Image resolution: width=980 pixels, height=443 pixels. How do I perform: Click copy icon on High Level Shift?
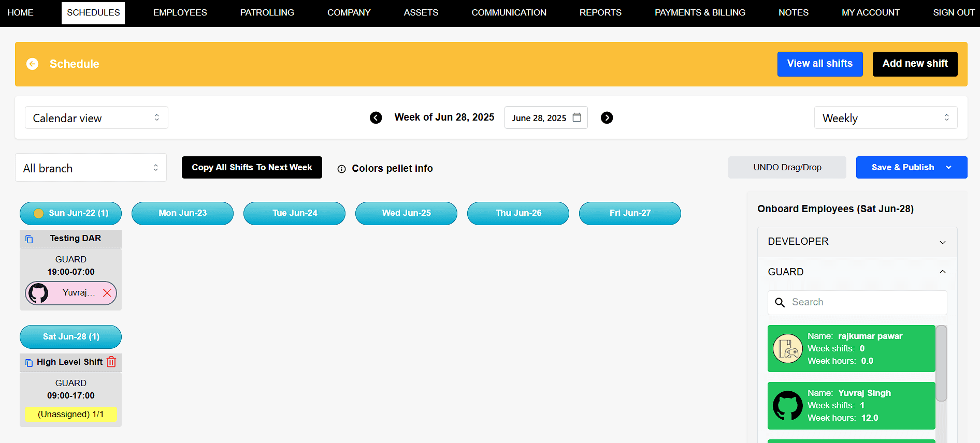(29, 362)
